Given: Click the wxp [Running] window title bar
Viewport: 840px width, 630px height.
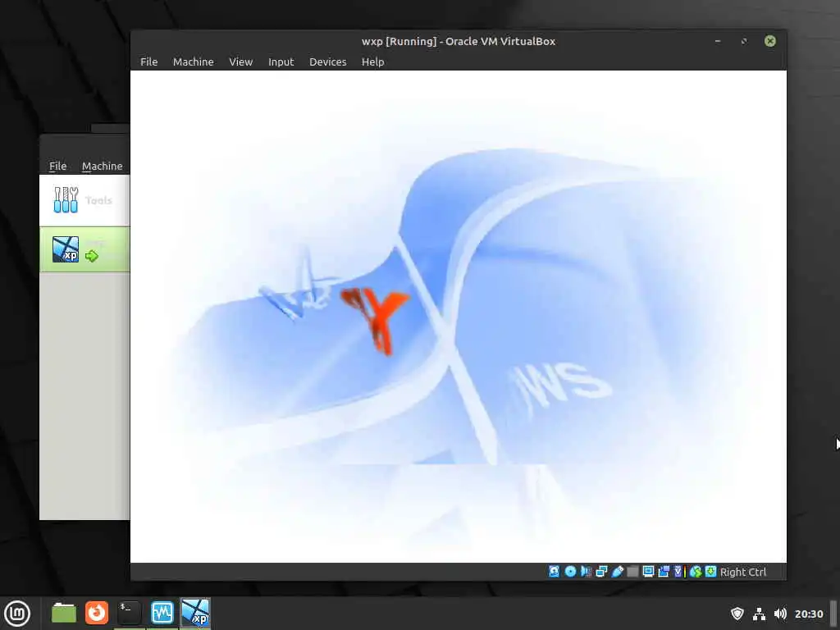Looking at the screenshot, I should click(459, 41).
